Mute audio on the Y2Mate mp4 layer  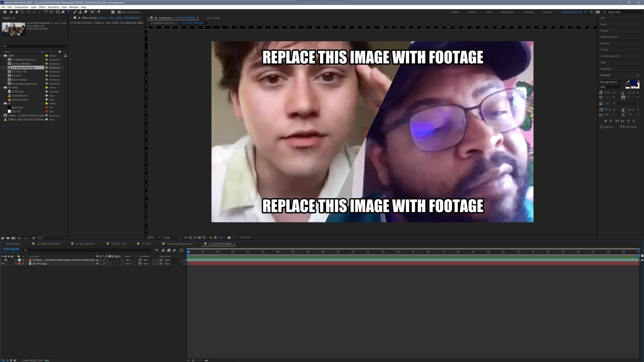[6, 260]
